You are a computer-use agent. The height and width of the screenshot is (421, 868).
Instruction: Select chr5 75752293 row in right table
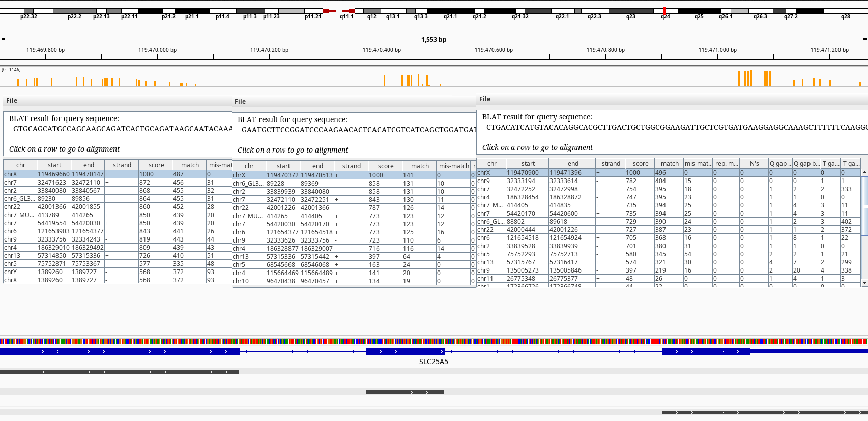click(x=669, y=254)
